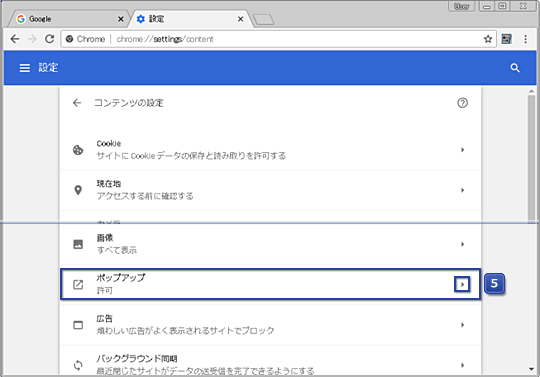540x377 pixels.
Task: Click the 広告 rectangle icon
Action: [78, 325]
